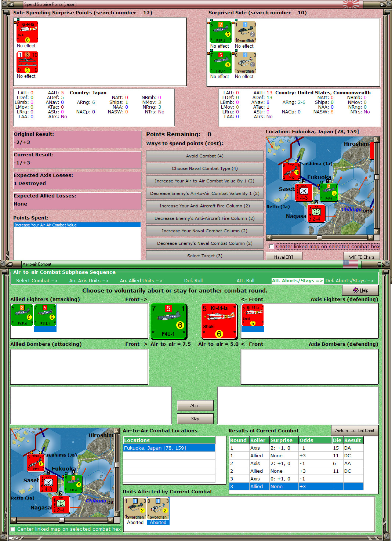Open Help in Air-to-air Combat window
The image size is (392, 541).
point(360,290)
